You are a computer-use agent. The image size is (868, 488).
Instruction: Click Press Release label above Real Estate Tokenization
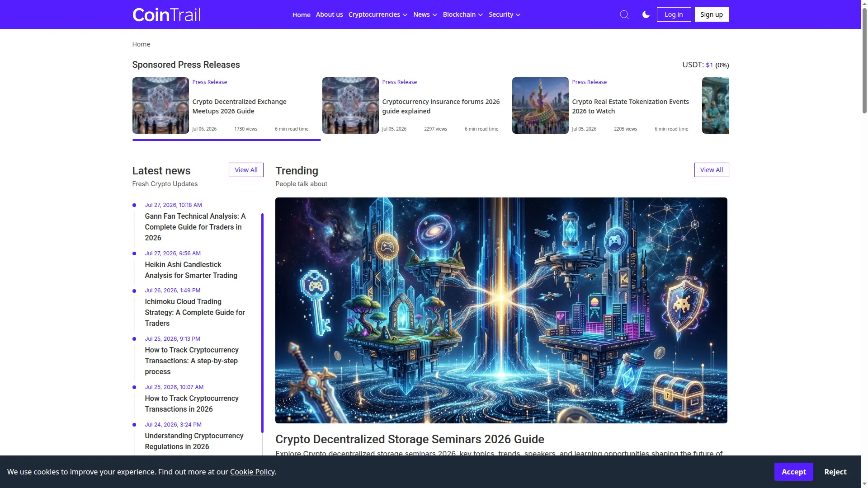tap(590, 82)
